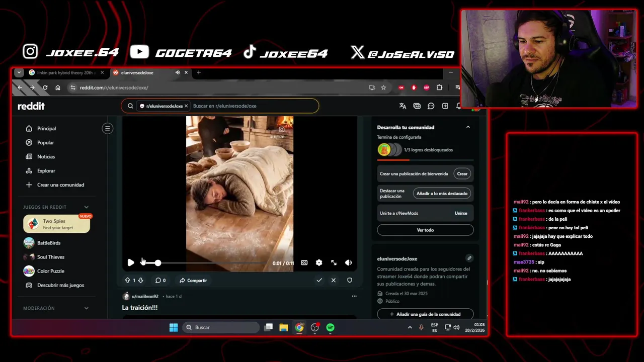Collapse Desarrolla tu comunidad panel
Viewport: 644px width, 362px height.
point(468,127)
